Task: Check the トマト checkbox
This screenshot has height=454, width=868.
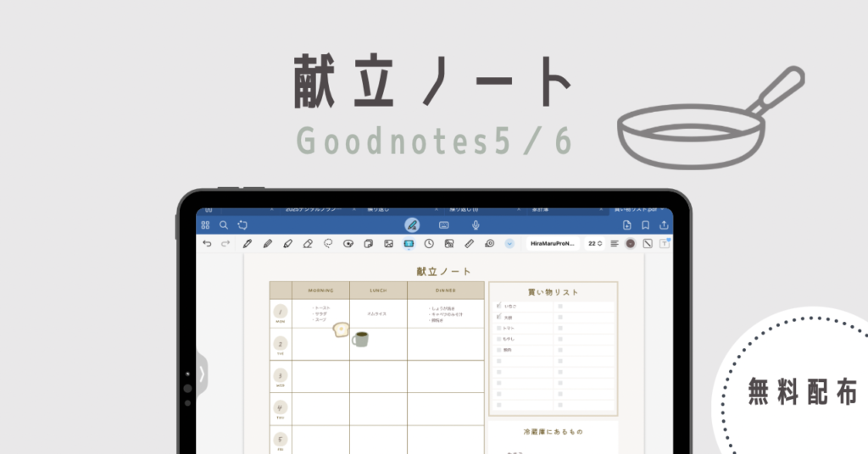Action: pos(498,328)
